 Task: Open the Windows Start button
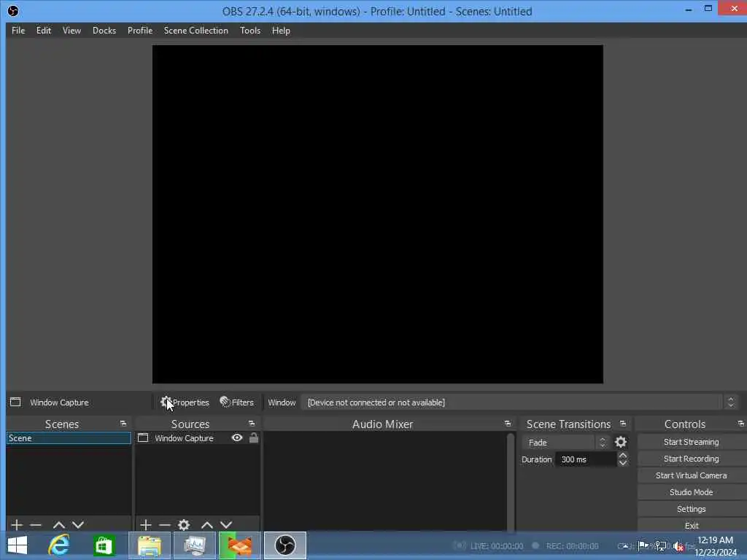18,545
